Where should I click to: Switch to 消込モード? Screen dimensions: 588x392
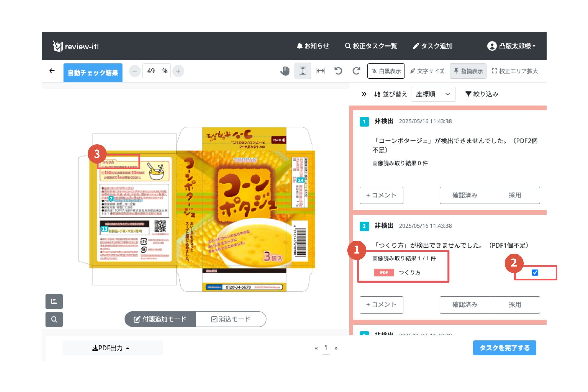click(231, 319)
